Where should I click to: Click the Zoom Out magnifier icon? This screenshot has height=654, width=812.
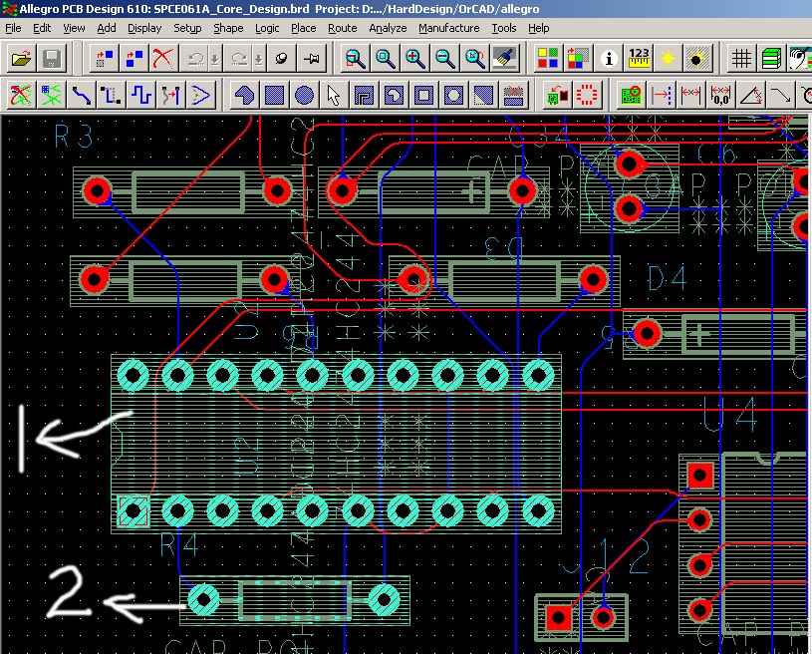click(x=445, y=59)
